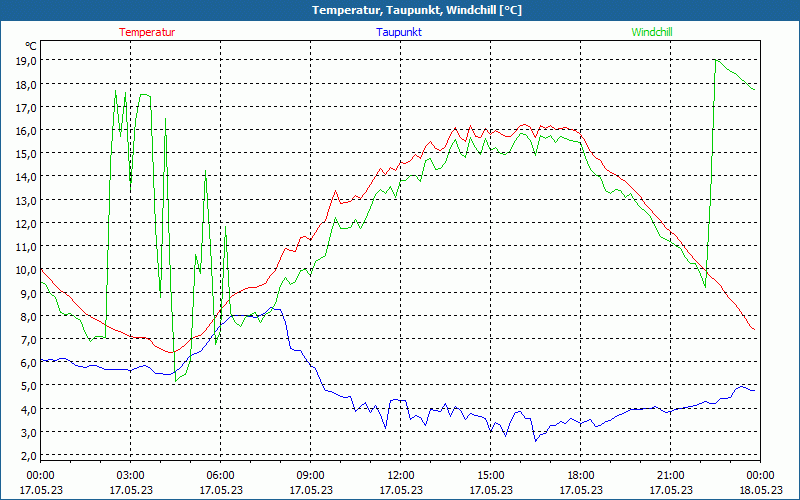Click the 18.05.23 date label
This screenshot has width=800, height=500.
tap(760, 490)
